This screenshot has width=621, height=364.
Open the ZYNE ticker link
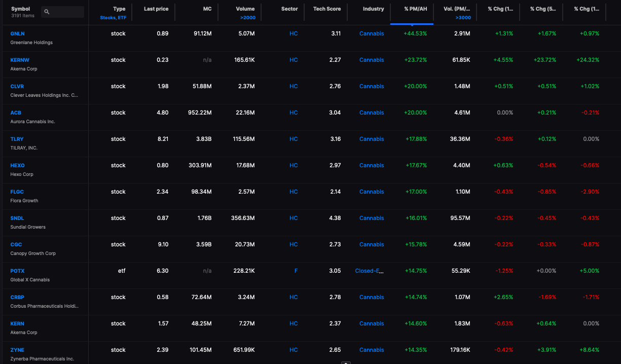pyautogui.click(x=17, y=350)
